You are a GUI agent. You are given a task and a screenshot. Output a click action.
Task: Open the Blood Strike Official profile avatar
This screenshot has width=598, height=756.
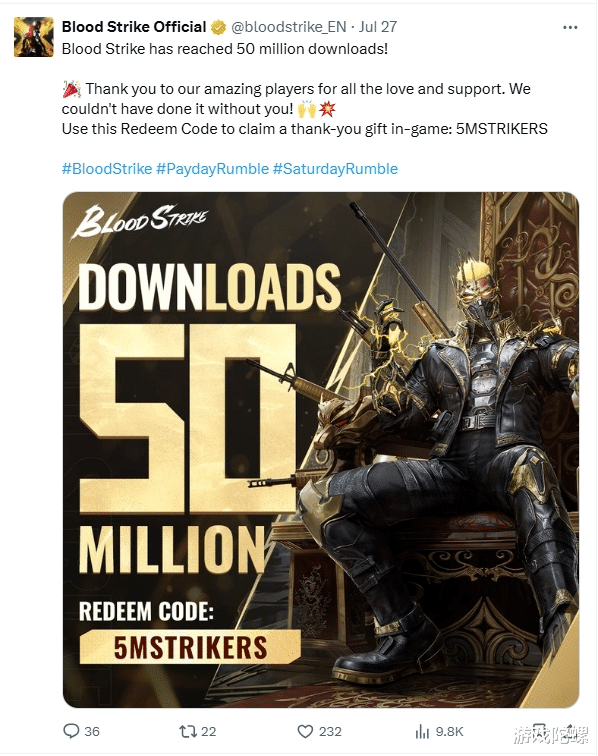click(x=33, y=37)
